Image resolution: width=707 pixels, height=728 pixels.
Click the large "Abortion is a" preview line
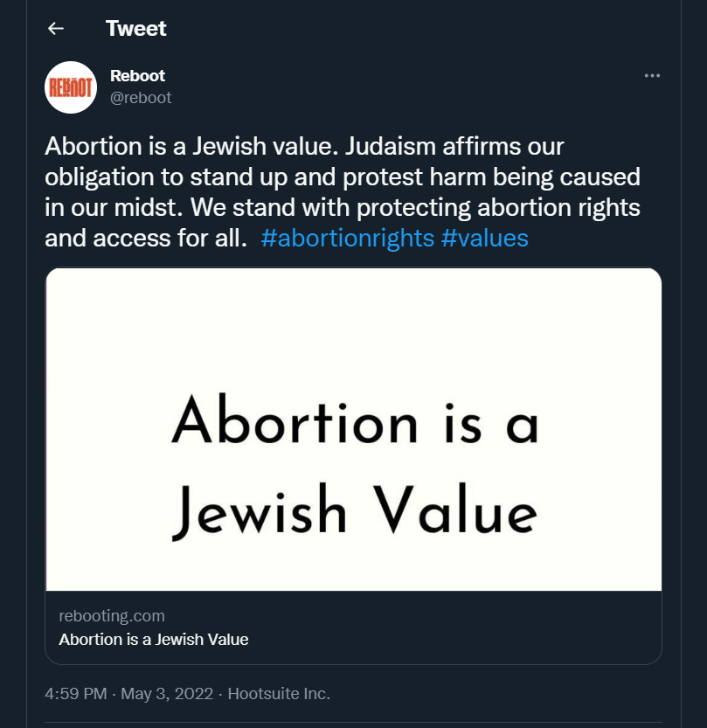[x=353, y=425]
